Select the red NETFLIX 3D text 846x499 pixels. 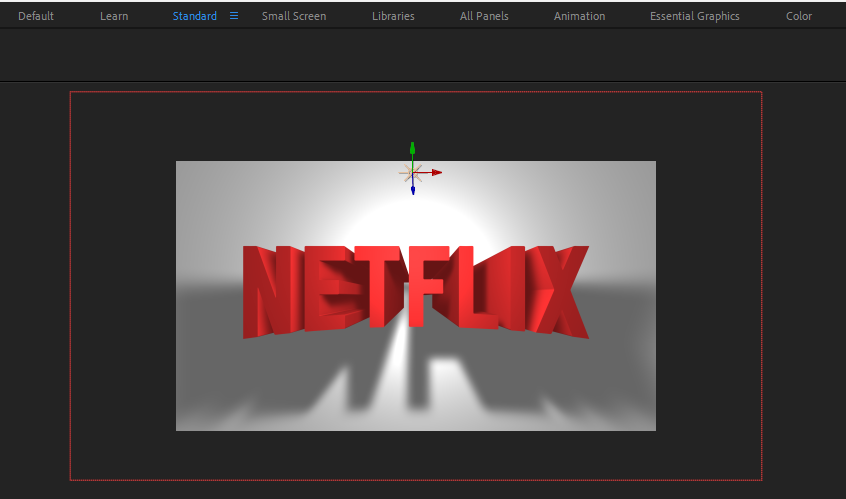pyautogui.click(x=415, y=291)
